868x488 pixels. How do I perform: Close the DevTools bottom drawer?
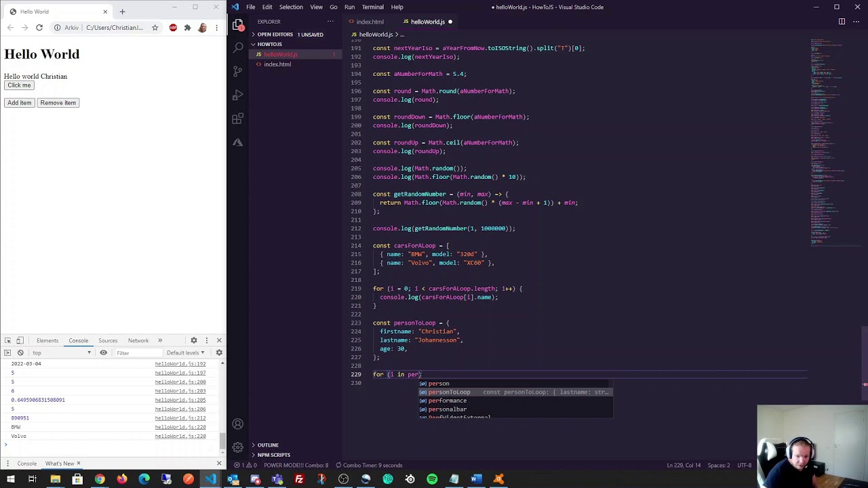click(218, 464)
